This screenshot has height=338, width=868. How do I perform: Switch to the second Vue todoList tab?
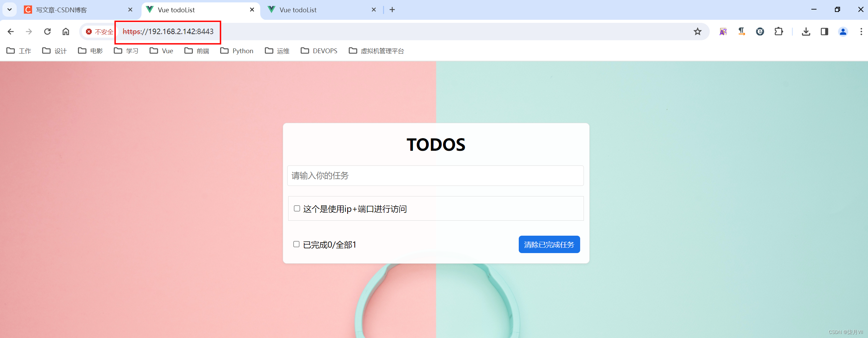pyautogui.click(x=322, y=10)
